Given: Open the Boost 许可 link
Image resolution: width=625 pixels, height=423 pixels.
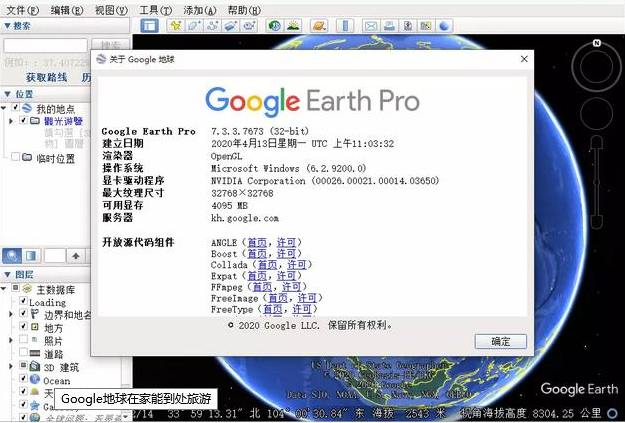Looking at the screenshot, I should pos(287,254).
